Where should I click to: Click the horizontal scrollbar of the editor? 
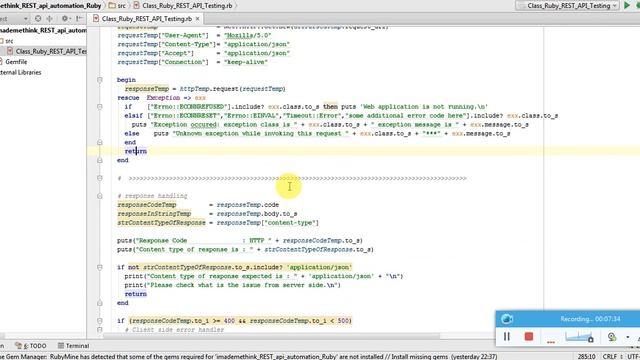pyautogui.click(x=271, y=336)
